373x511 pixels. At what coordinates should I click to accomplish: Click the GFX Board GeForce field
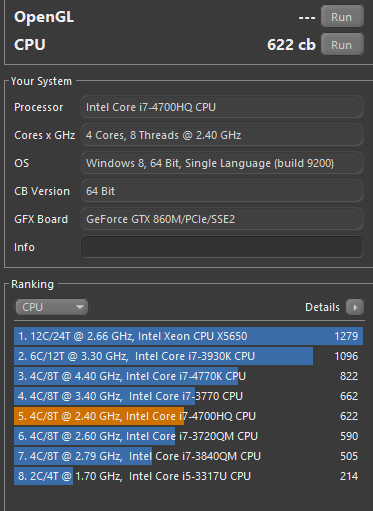(222, 219)
